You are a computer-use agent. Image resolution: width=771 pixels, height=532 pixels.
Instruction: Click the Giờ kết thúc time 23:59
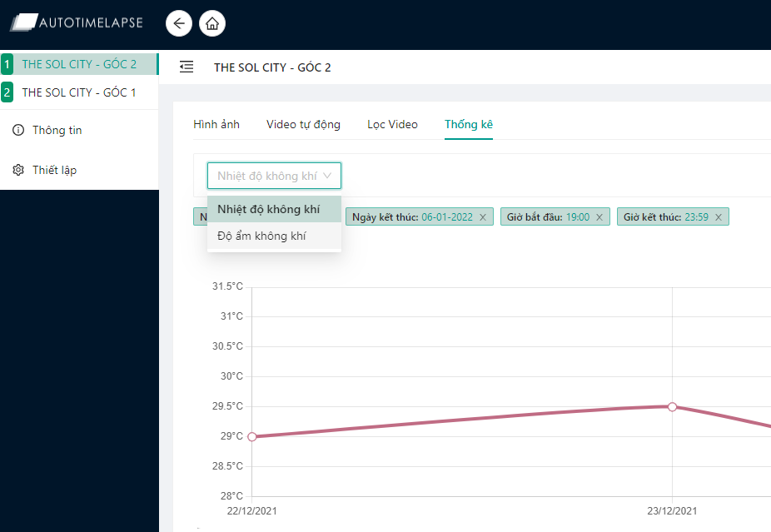(x=697, y=217)
